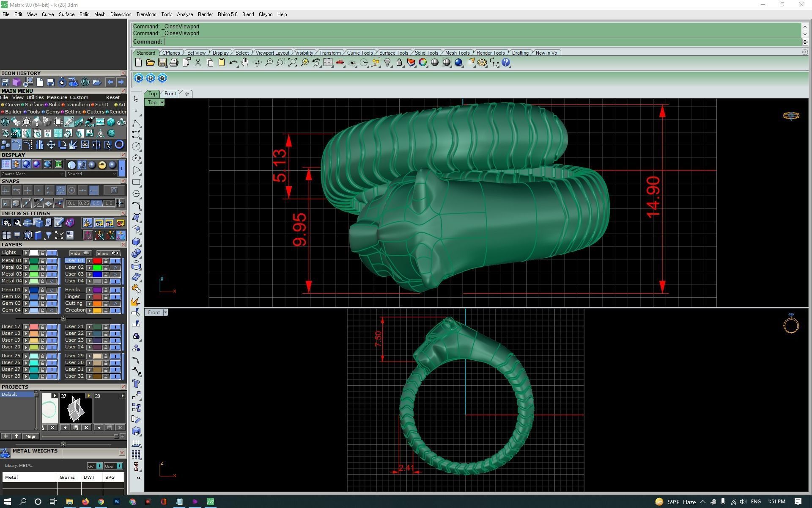Viewport: 812px width, 508px height.
Task: Select the Rectangle tool in side toolbar
Action: [136, 182]
